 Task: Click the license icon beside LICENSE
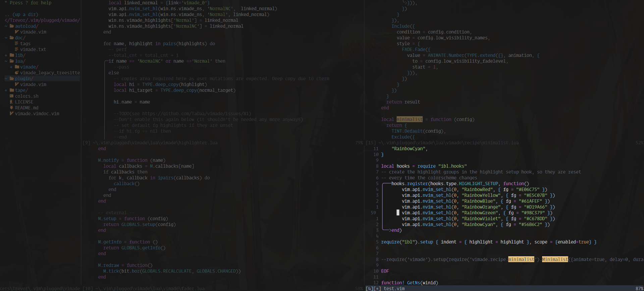pyautogui.click(x=12, y=102)
